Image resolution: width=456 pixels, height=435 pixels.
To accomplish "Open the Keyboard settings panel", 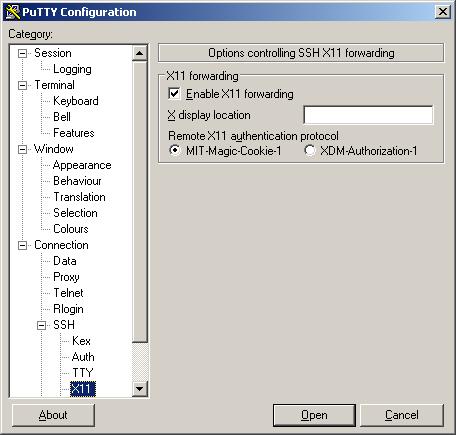I will 76,101.
